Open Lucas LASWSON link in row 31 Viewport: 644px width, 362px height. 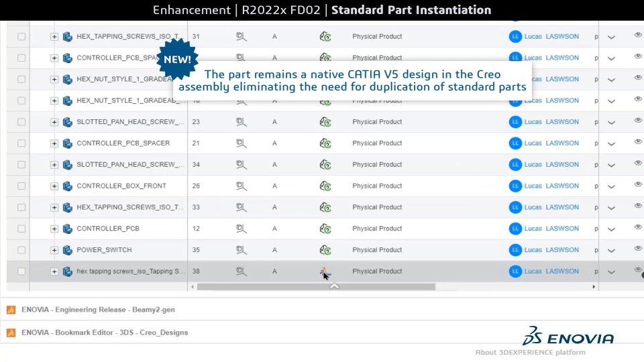[x=551, y=36]
